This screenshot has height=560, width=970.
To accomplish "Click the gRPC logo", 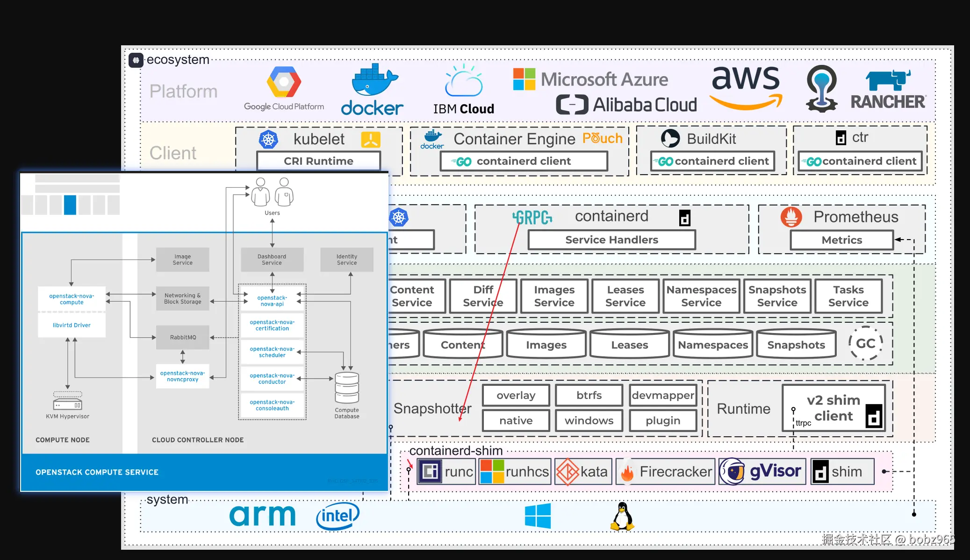I will [x=532, y=217].
